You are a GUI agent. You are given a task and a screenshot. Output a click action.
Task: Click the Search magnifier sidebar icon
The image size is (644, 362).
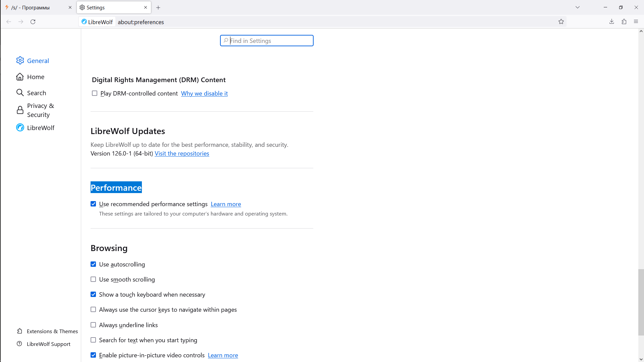20,93
